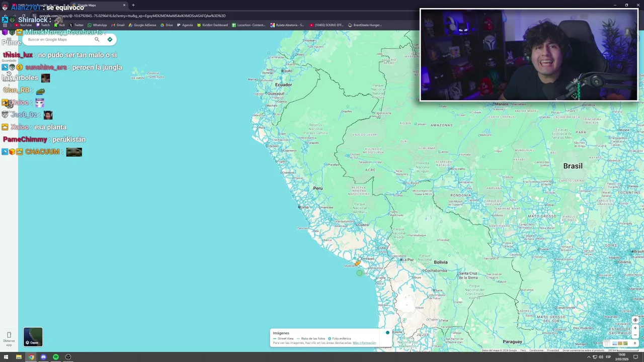Zoom in with the map plus button
644x362 pixels.
[x=635, y=328]
